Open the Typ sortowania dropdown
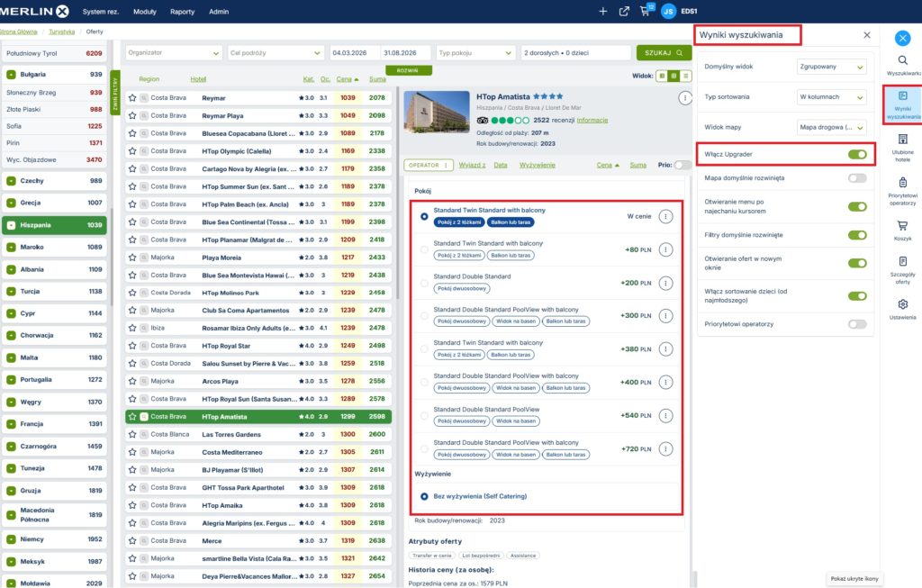Screen dimensions: 922x588 point(831,96)
